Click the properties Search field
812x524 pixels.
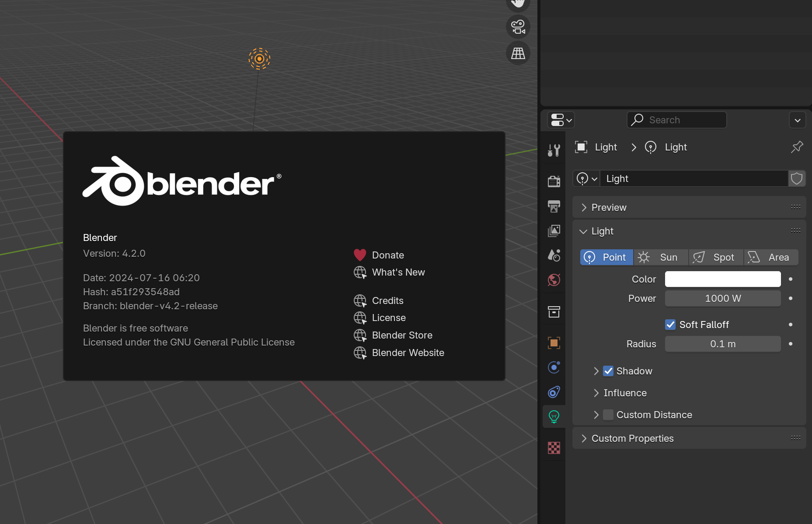[677, 120]
